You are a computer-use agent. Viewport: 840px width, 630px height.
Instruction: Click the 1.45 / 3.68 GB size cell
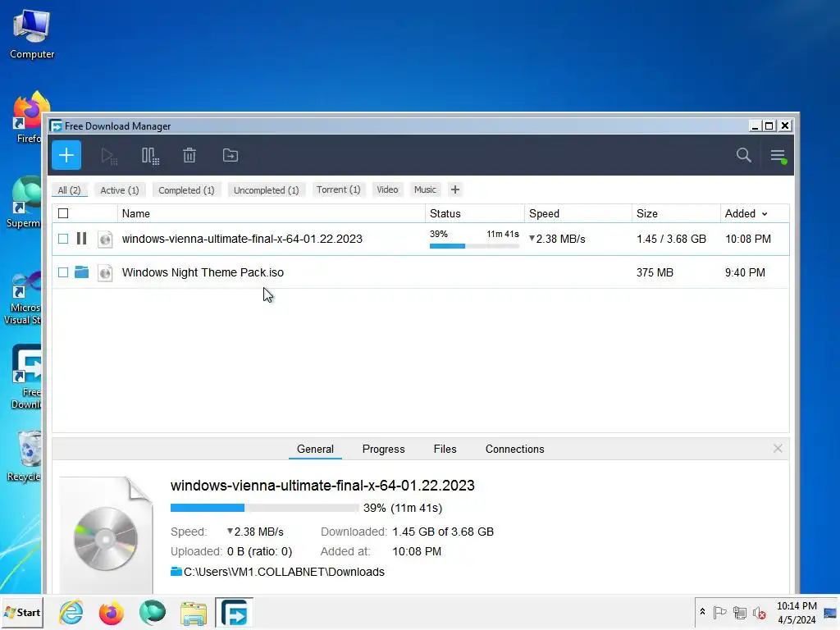pos(671,239)
